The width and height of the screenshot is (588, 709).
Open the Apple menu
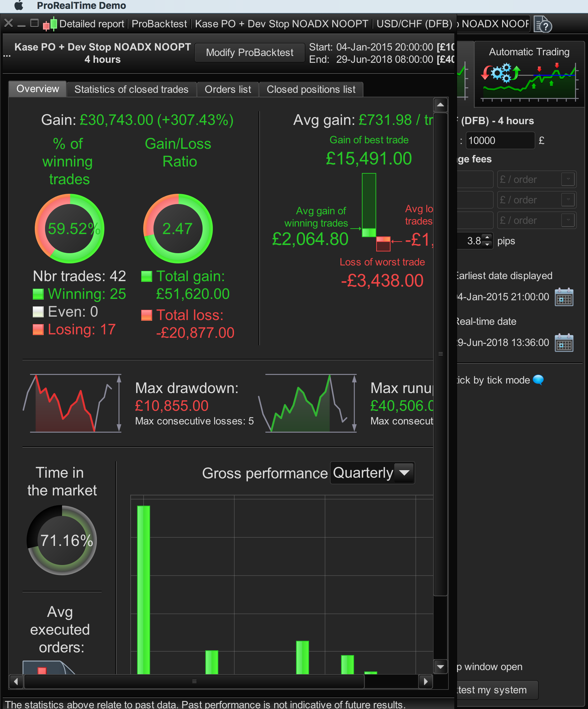pos(19,5)
